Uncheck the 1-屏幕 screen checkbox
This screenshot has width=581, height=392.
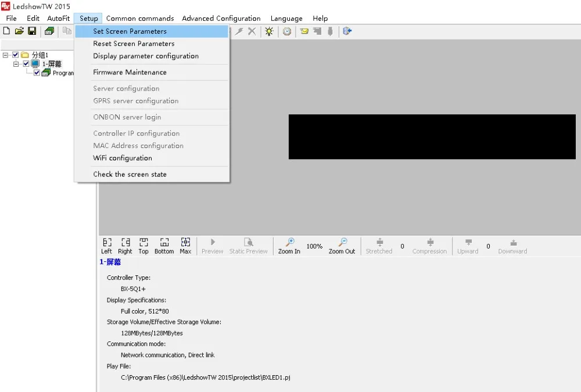click(26, 64)
